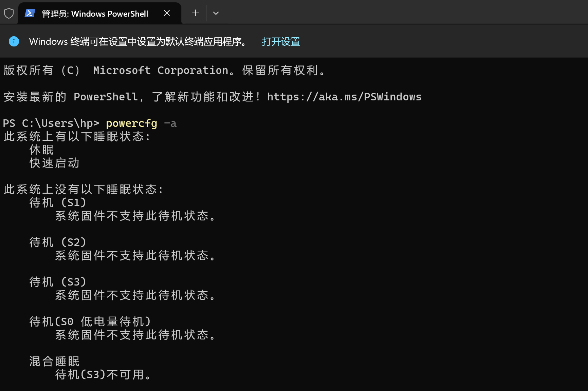Click the 待机 (S1) line
Viewport: 588px width, 391px height.
tap(58, 203)
